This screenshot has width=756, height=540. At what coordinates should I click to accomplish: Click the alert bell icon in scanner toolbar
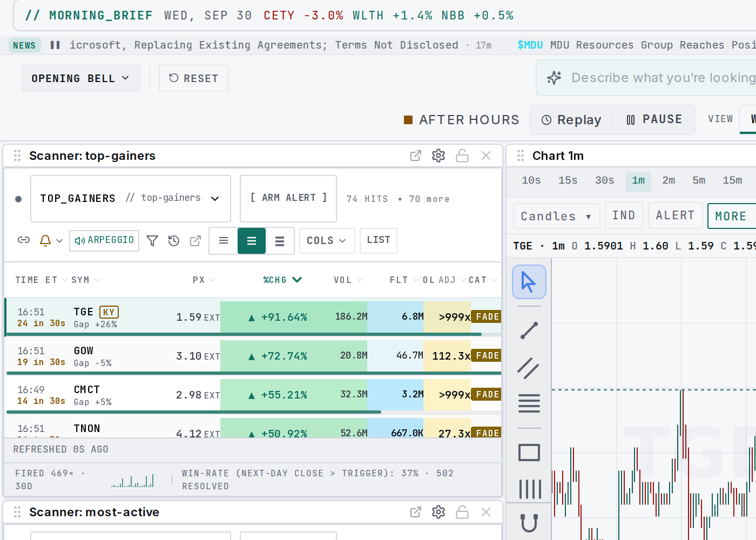(45, 240)
